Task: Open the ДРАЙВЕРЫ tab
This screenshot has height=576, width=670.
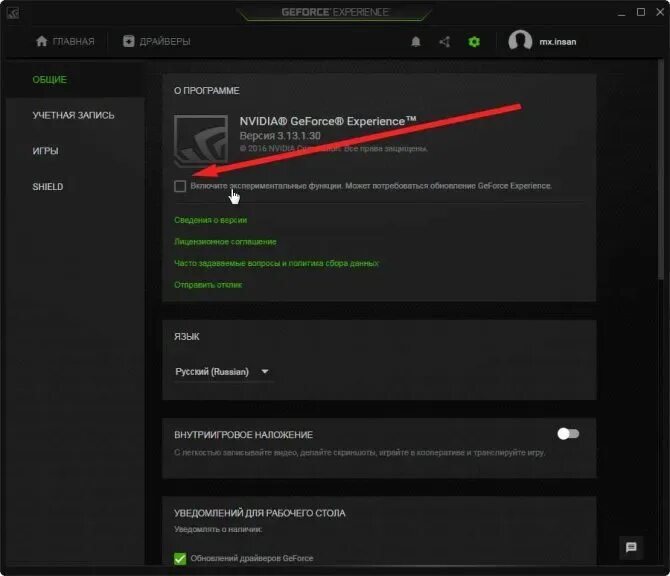Action: [157, 41]
